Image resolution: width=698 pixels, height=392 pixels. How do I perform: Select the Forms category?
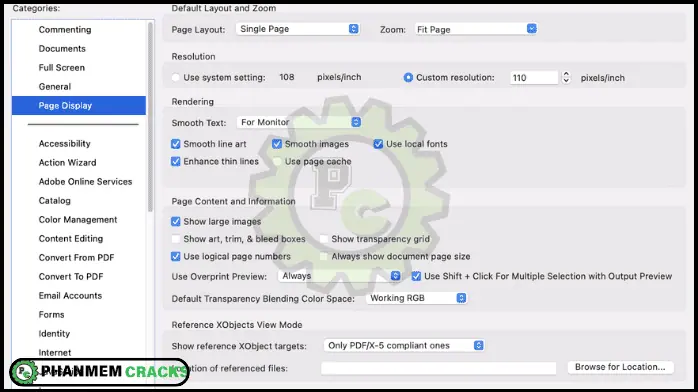(51, 315)
